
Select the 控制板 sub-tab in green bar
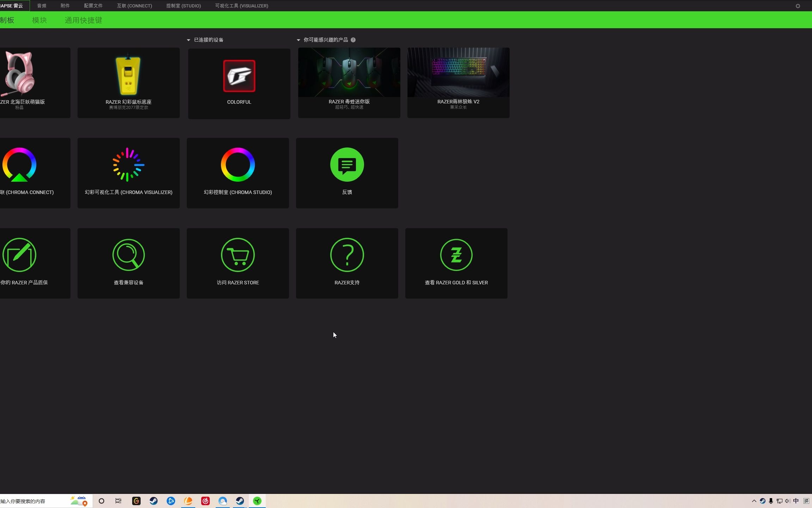click(7, 20)
